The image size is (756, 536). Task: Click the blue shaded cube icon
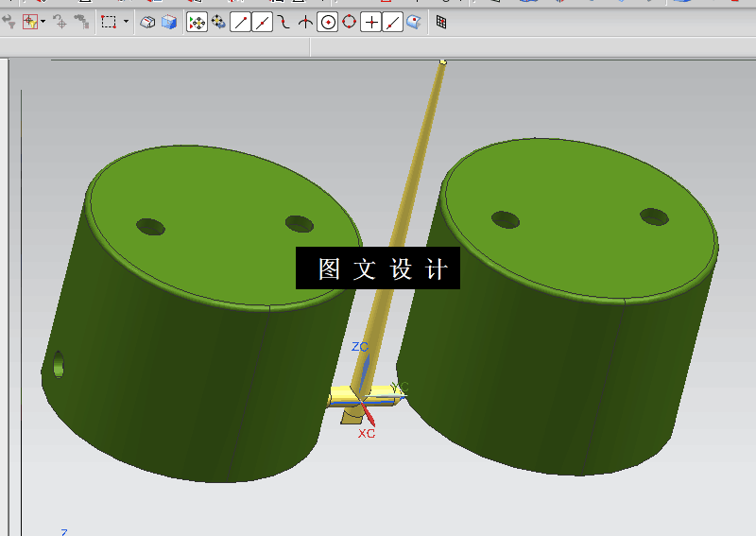pos(169,22)
